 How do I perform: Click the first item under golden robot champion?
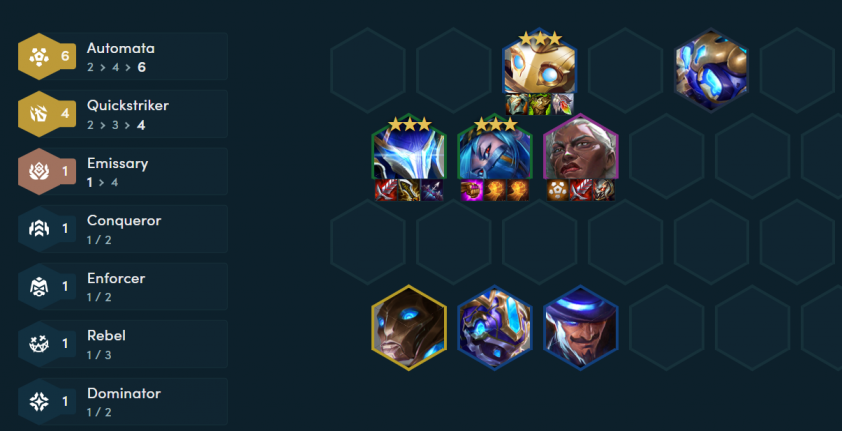click(x=517, y=104)
